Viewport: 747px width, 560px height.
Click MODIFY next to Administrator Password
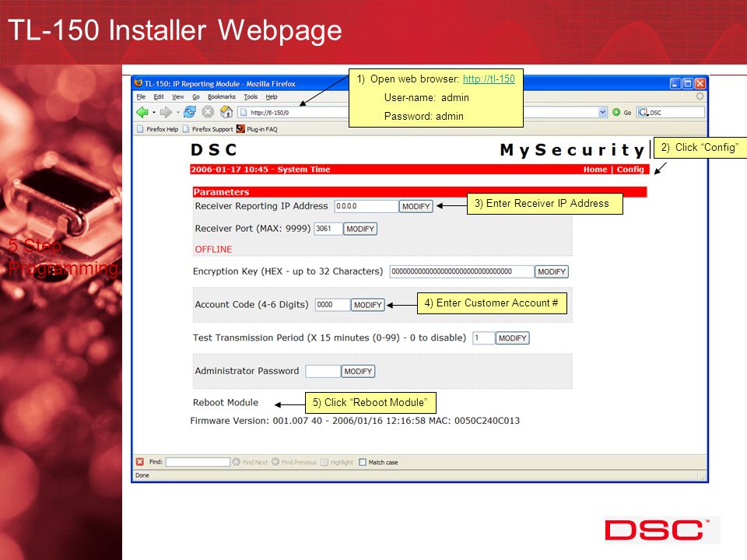358,371
